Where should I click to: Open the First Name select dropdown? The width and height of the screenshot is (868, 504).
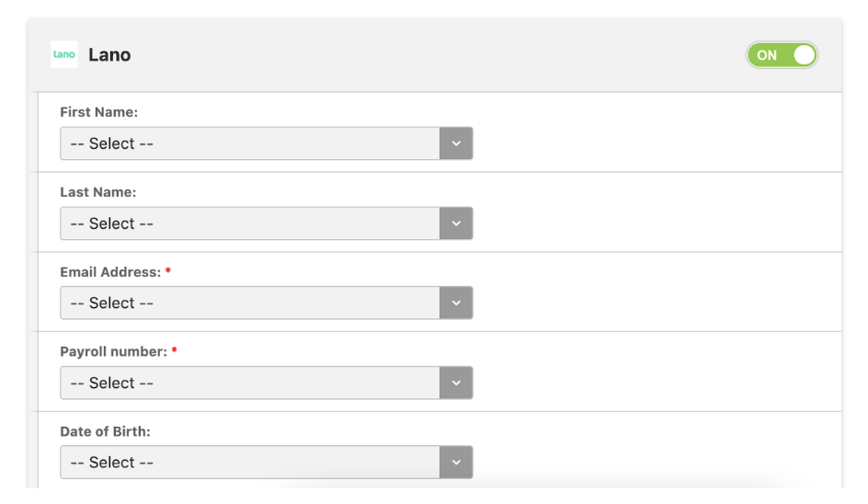click(267, 143)
